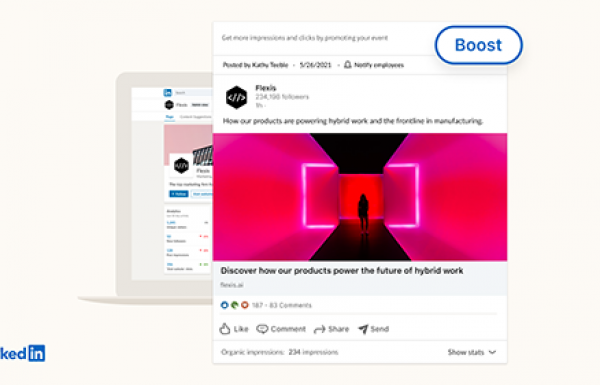The height and width of the screenshot is (385, 600).
Task: Click the Boost button
Action: [478, 45]
